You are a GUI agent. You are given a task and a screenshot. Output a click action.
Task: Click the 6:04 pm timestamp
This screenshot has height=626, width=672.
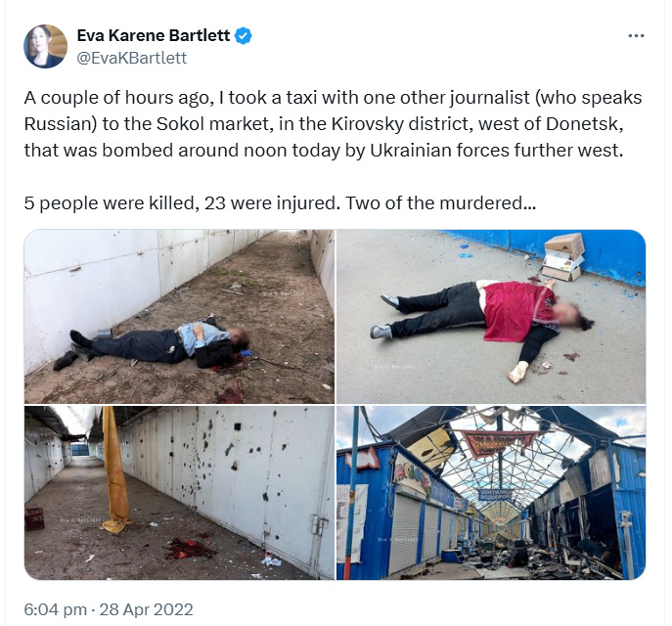[56, 609]
